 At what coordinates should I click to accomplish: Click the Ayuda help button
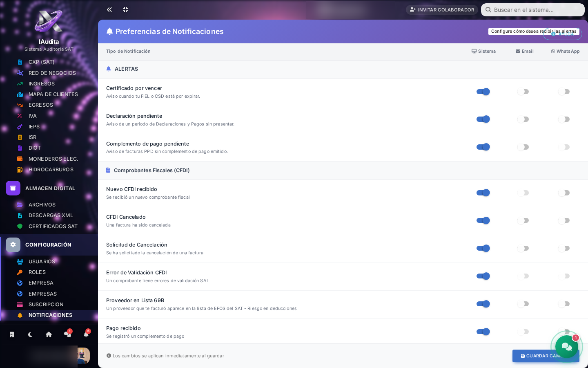(563, 34)
